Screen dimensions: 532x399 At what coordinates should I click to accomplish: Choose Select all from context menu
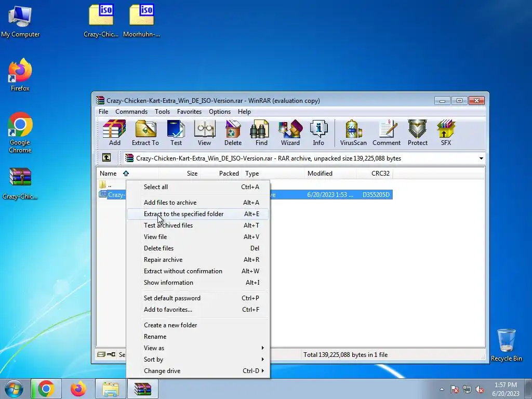pos(198,187)
